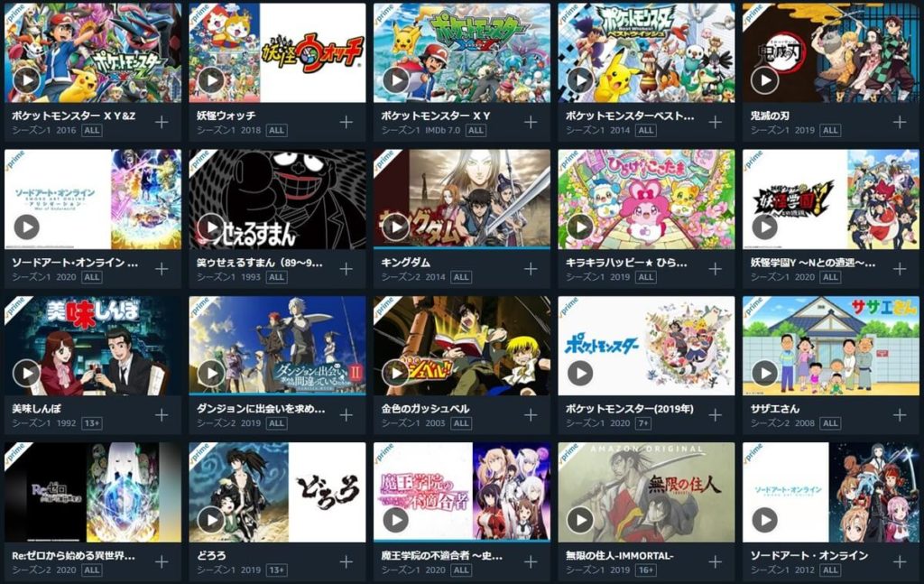Add 鬼滅の刃 to watchlist via plus icon

point(900,122)
